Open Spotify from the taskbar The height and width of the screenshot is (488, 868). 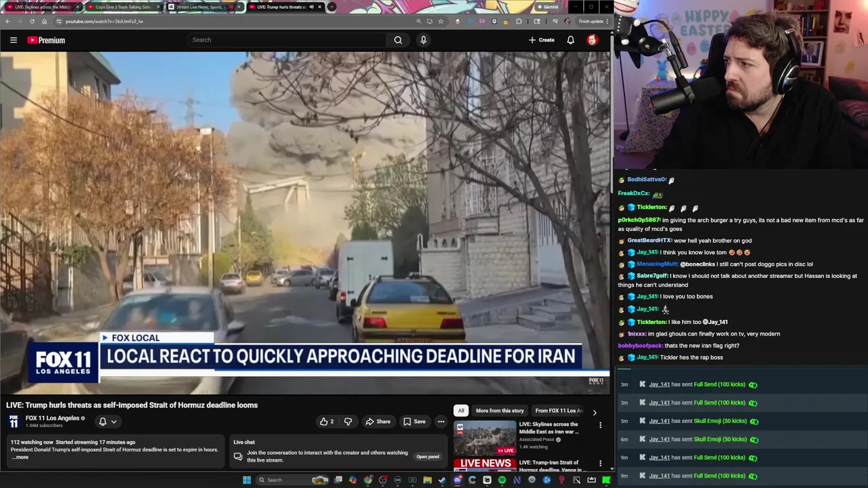(x=502, y=480)
